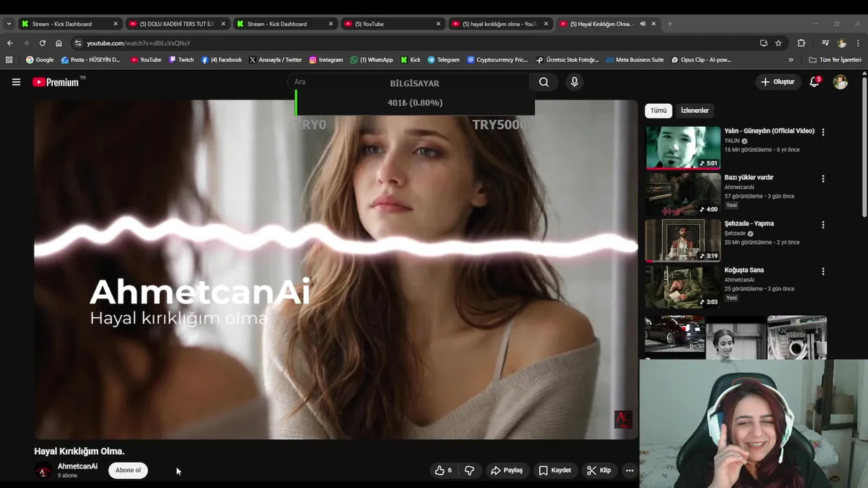Switch to first Stream - Kick Dashboard tab
The height and width of the screenshot is (488, 868).
point(69,24)
